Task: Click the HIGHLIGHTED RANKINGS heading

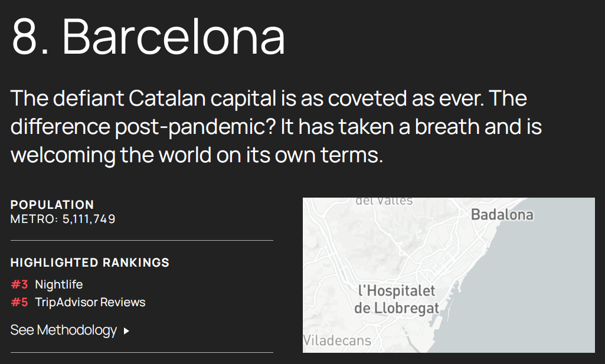Action: coord(90,262)
